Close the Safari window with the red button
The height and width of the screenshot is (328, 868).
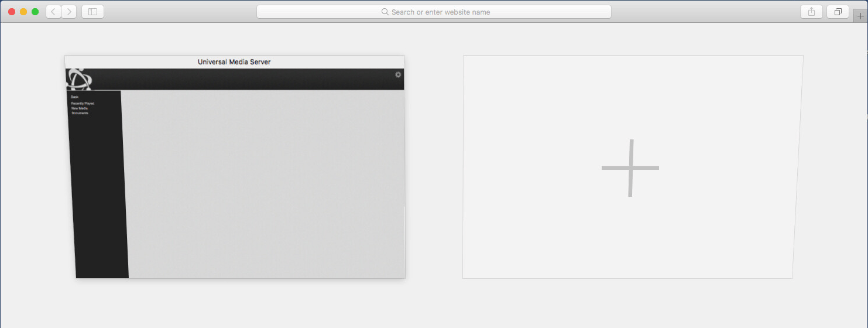pos(12,12)
